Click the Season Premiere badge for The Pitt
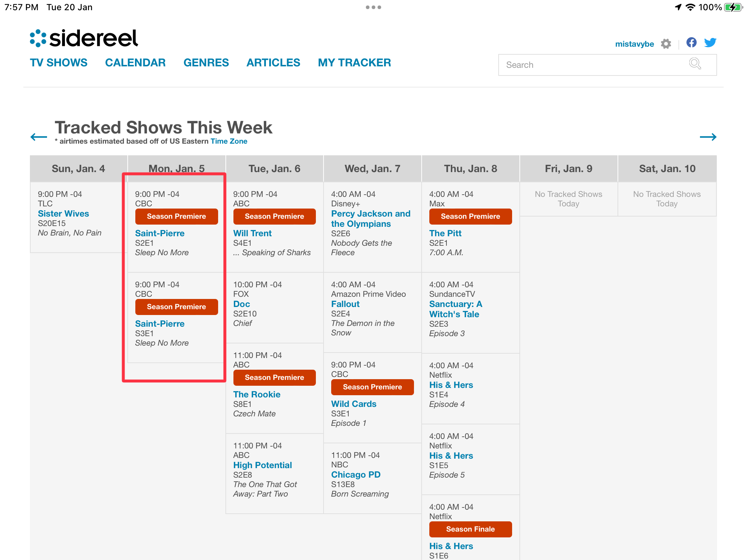 point(470,217)
